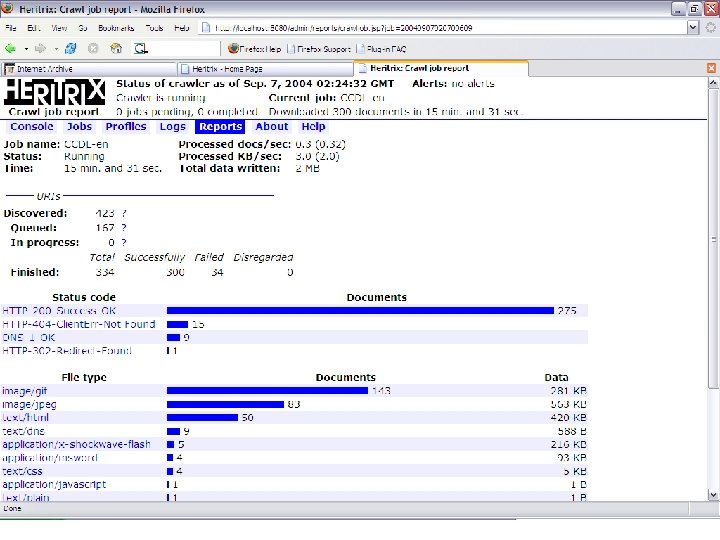Open the home page icon
The height and width of the screenshot is (540, 720).
[116, 48]
